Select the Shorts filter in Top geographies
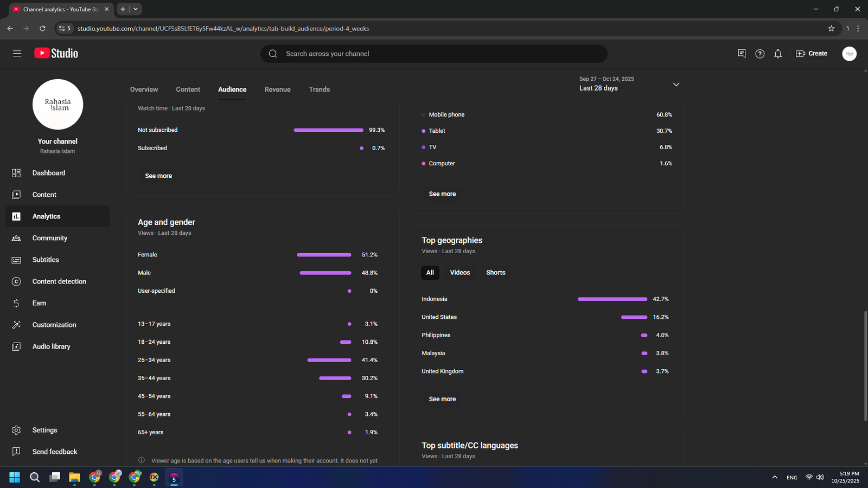The image size is (868, 488). tap(496, 273)
